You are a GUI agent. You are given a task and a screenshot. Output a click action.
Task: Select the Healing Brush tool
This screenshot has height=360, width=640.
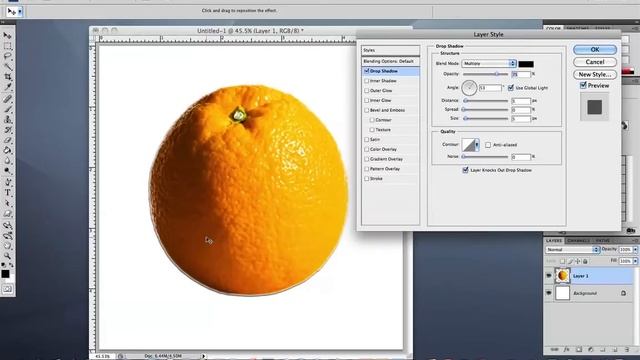tap(7, 99)
